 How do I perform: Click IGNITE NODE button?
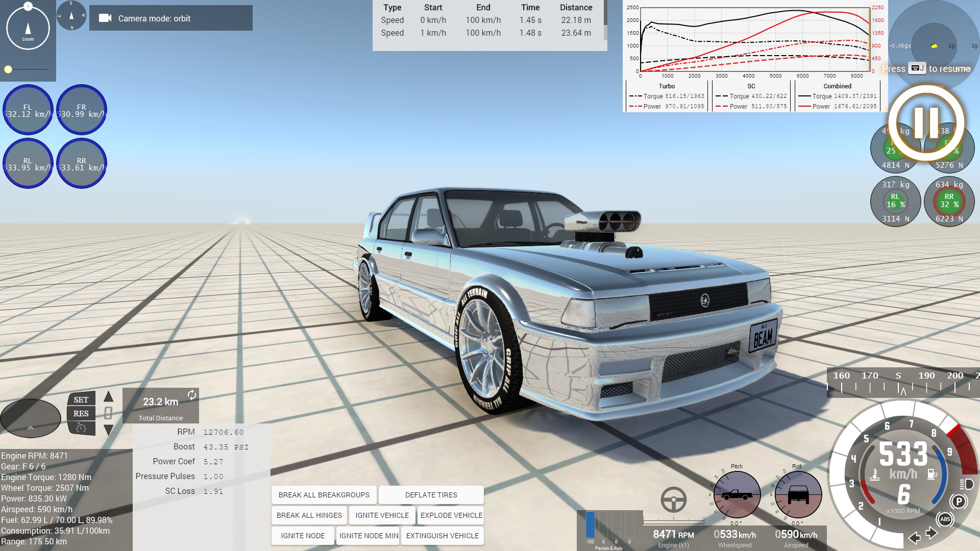(x=303, y=536)
